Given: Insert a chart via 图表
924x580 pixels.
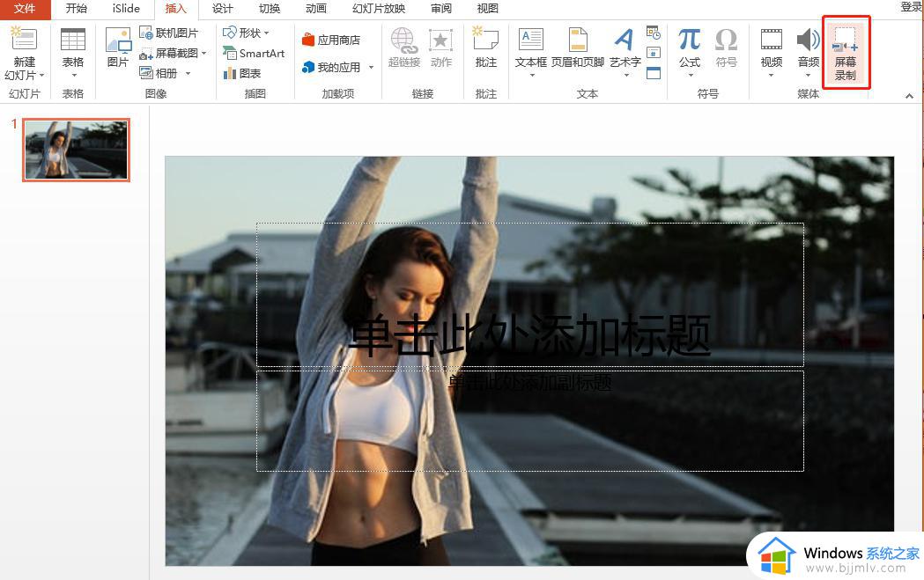Looking at the screenshot, I should point(242,73).
